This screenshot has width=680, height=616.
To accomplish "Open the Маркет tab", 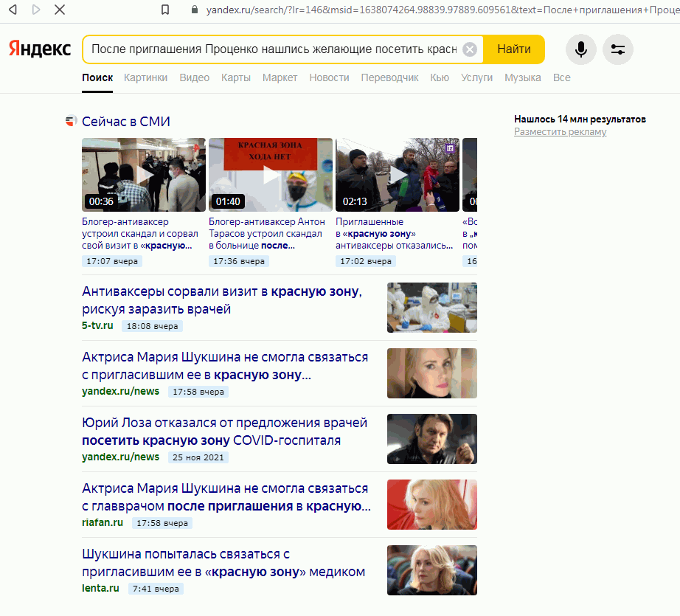I will [x=280, y=77].
